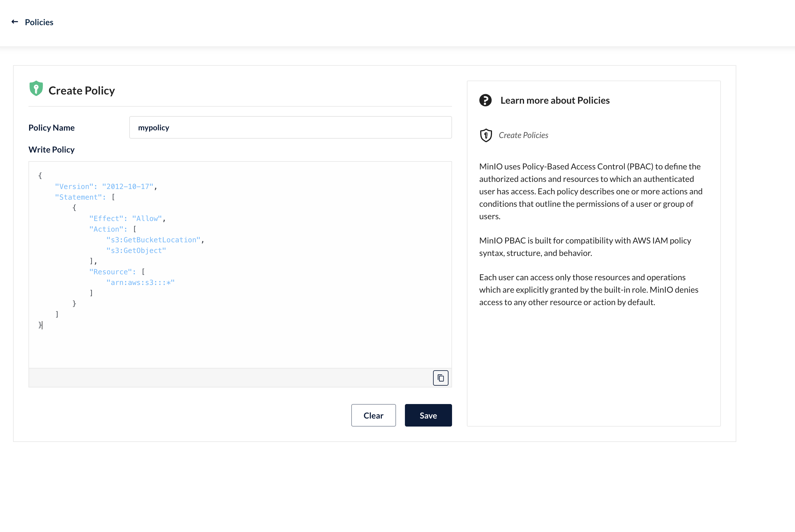Viewport: 795px width, 532px height.
Task: Click the Create Policies help link text
Action: [523, 135]
